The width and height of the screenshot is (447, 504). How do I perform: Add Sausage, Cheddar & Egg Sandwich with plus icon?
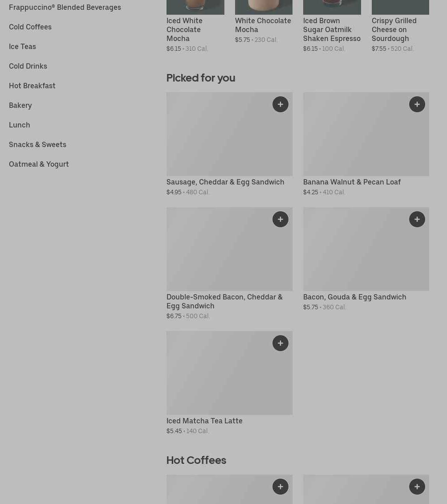[280, 104]
